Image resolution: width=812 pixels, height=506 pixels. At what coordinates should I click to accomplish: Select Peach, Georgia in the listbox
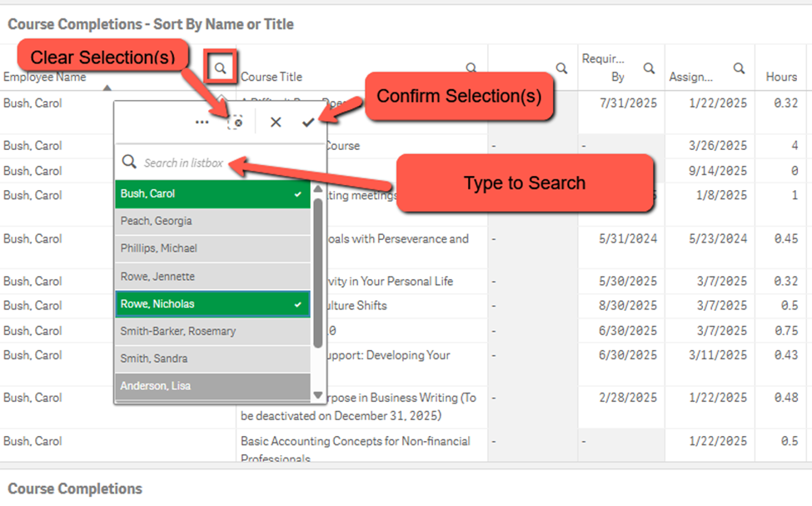[x=212, y=221]
